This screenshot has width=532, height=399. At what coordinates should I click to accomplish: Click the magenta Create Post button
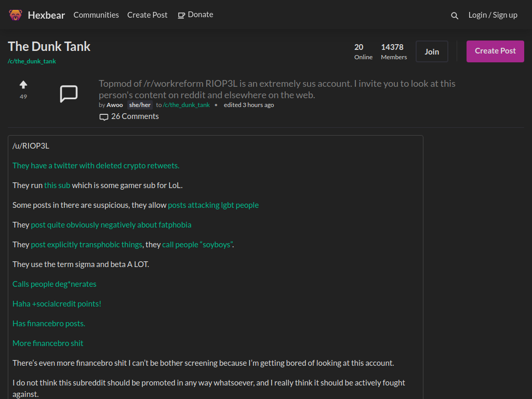tap(495, 51)
